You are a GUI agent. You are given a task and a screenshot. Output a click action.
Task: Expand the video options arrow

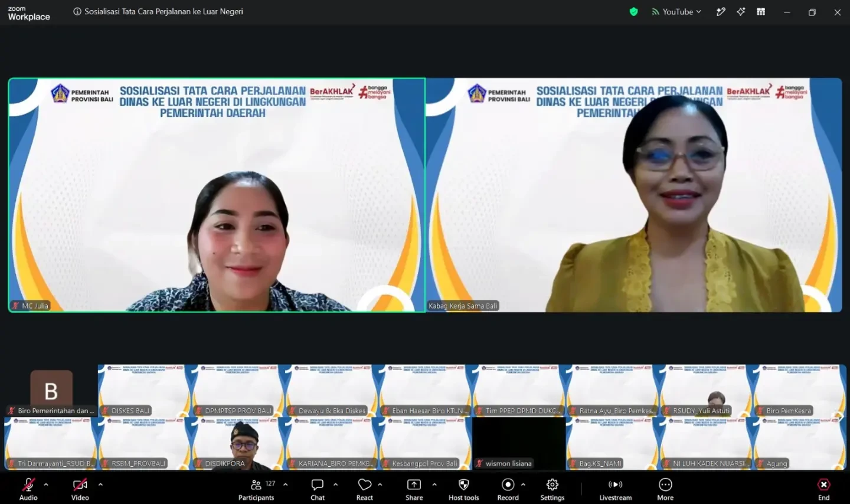pos(100,485)
